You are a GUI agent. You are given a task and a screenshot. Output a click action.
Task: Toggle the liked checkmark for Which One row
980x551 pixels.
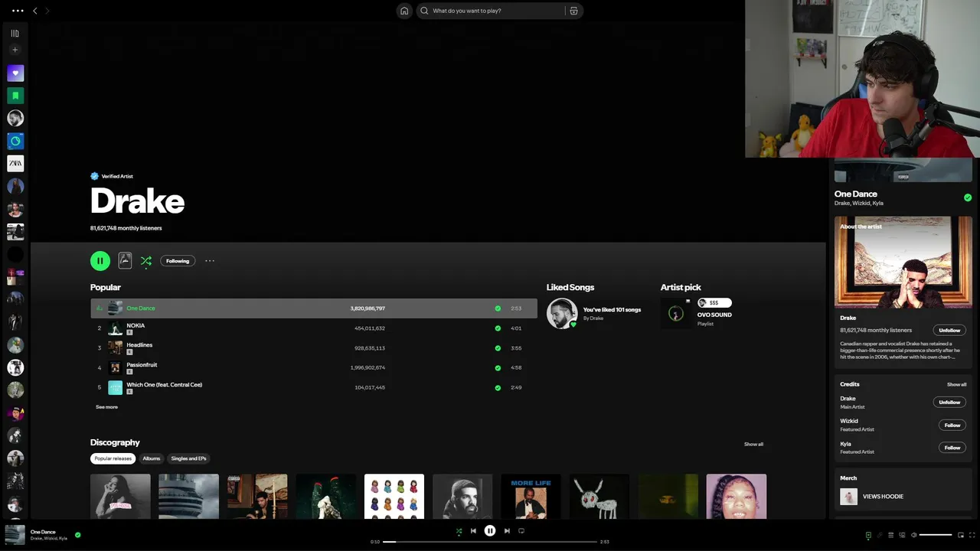point(498,387)
